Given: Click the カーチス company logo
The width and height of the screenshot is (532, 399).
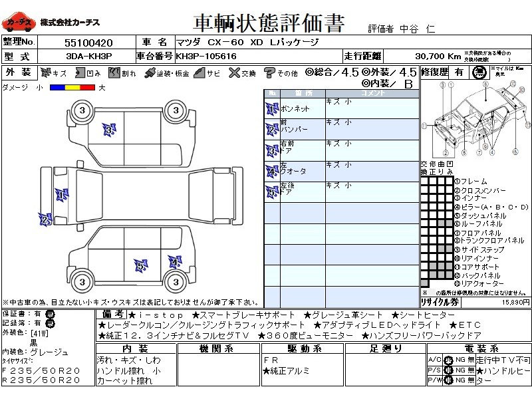Looking at the screenshot, I should click(19, 23).
